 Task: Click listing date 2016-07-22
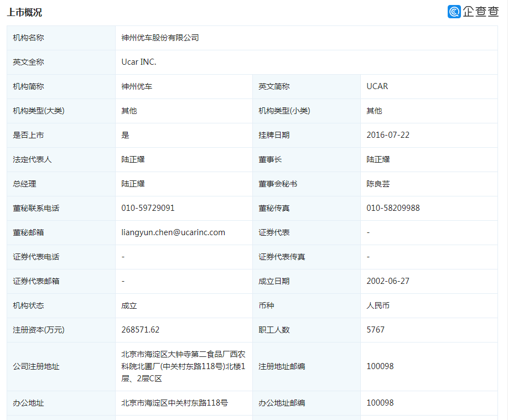(388, 135)
